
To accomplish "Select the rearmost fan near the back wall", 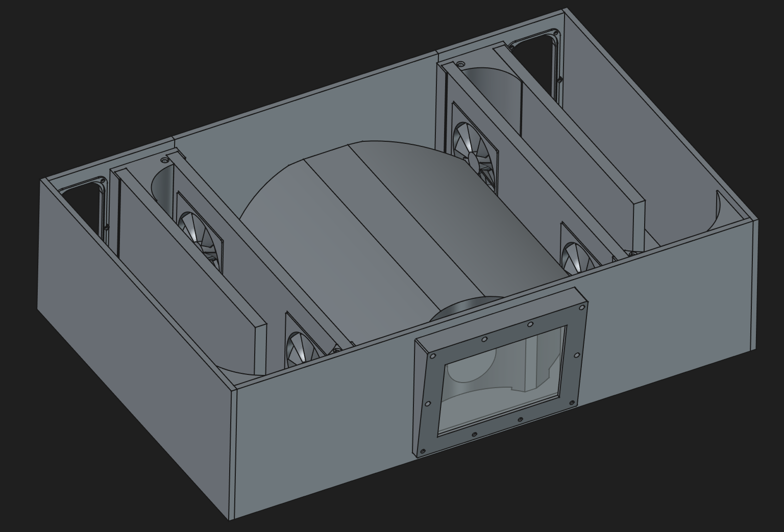I will click(x=475, y=148).
